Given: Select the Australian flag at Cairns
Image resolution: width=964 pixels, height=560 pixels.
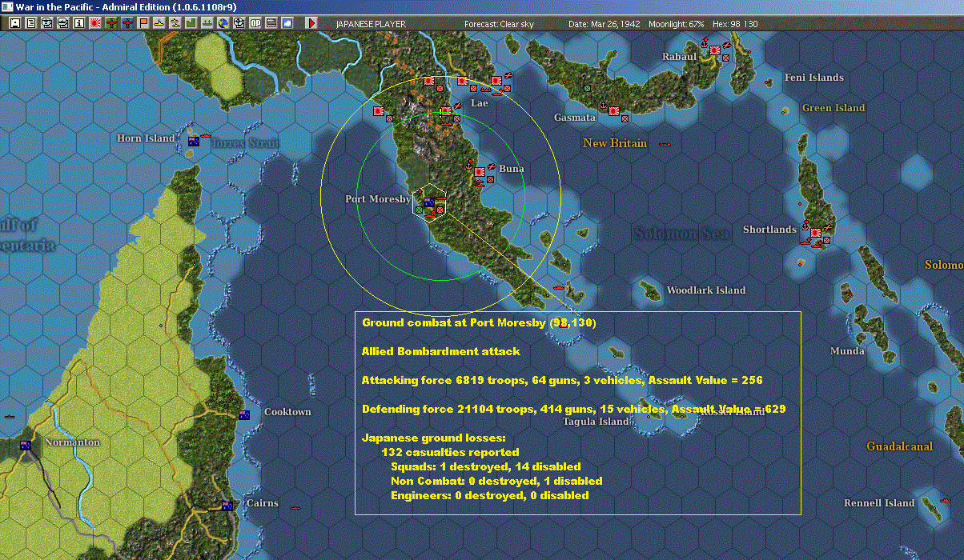Looking at the screenshot, I should 227,506.
